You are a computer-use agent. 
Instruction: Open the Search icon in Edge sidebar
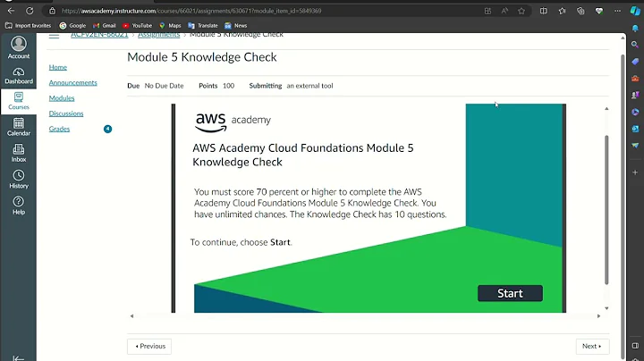tap(635, 45)
